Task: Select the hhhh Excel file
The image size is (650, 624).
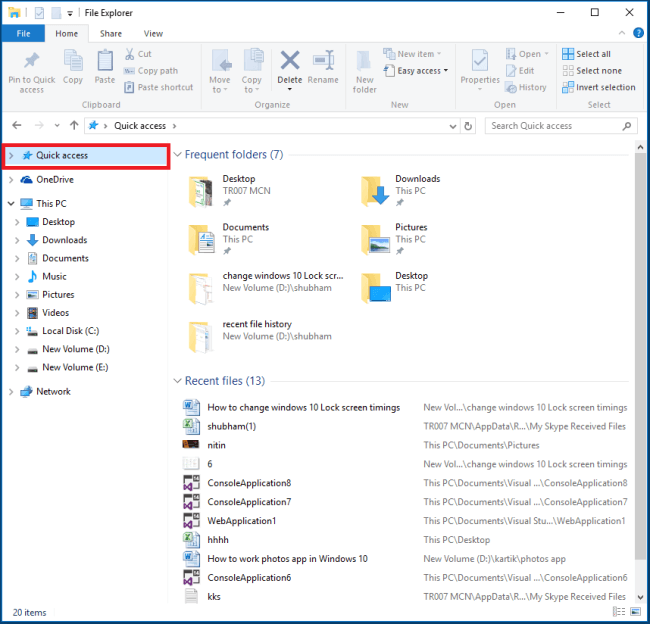Action: point(218,540)
